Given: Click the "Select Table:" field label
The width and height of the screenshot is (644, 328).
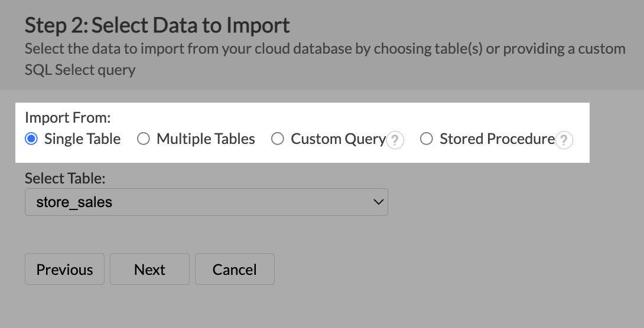Looking at the screenshot, I should 65,178.
